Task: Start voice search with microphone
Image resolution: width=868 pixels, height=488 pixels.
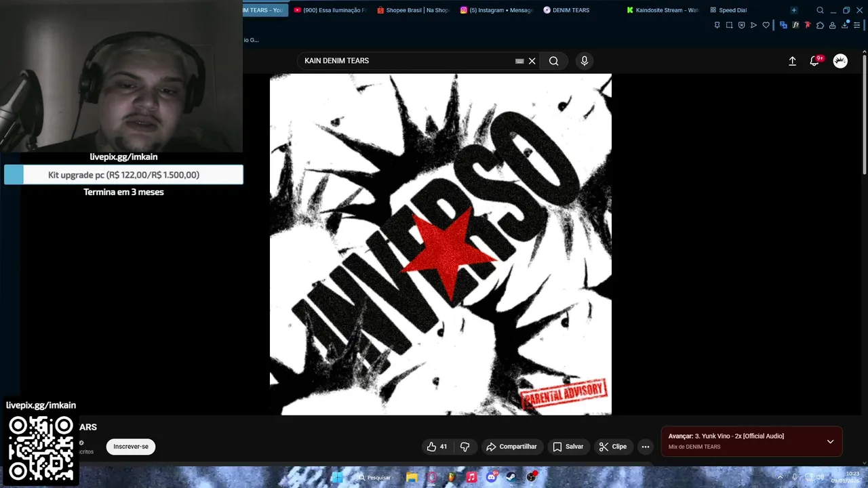Action: point(585,61)
